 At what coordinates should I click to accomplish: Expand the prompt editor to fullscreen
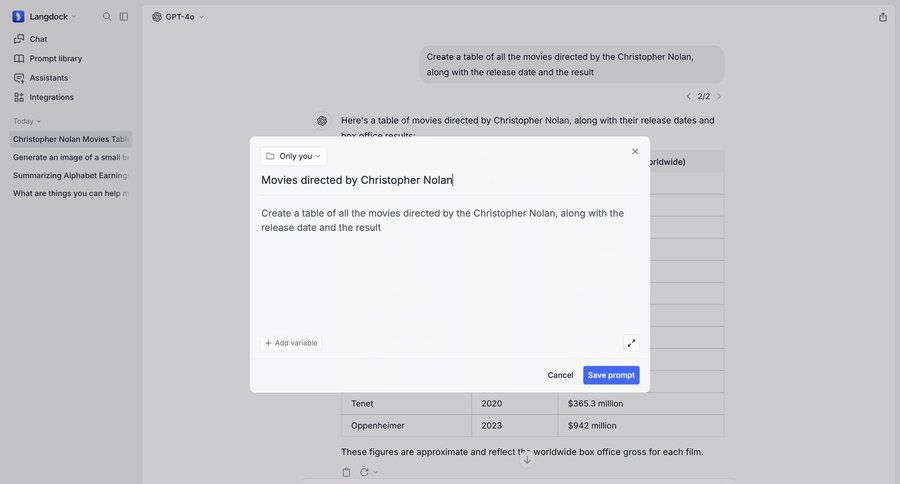[631, 343]
